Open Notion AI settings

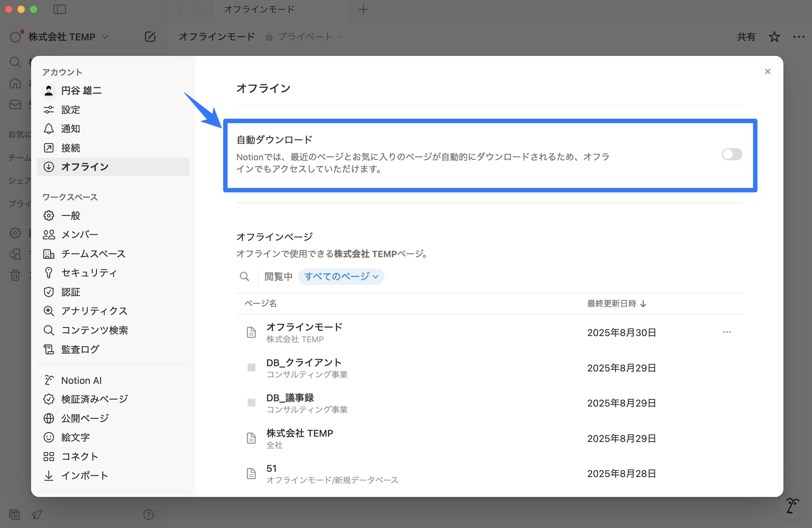click(x=113, y=380)
